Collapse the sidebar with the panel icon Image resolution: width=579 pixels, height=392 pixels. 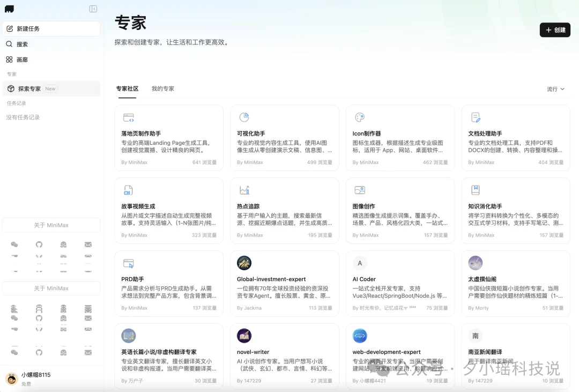(x=92, y=9)
